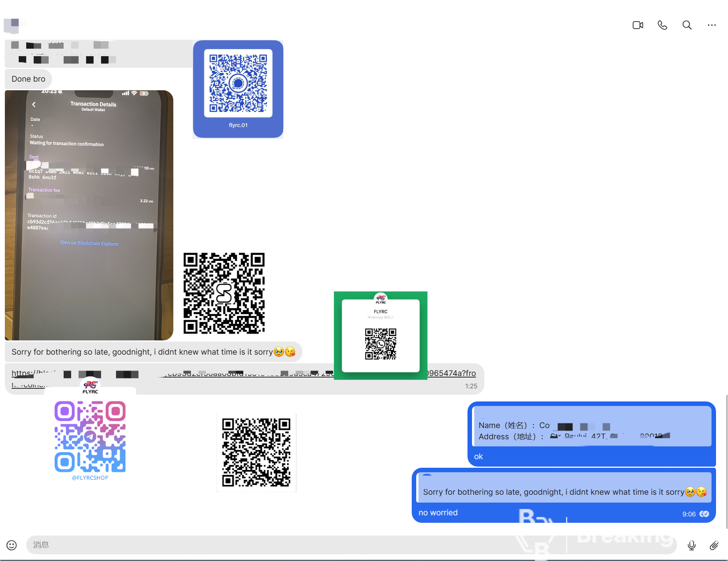728x561 pixels.
Task: Select received 'Sorry for bothering so late' message
Action: (x=153, y=352)
